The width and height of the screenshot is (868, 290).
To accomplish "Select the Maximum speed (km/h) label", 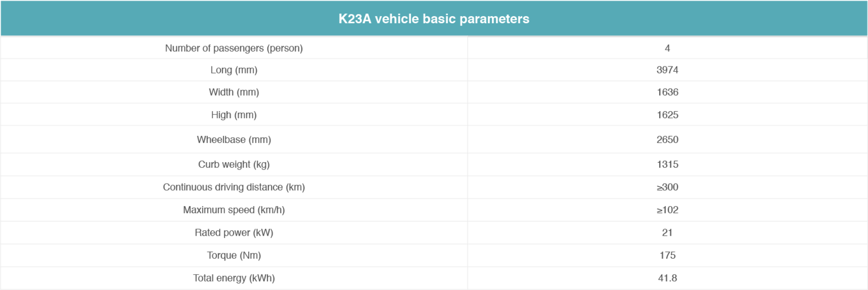I will click(234, 210).
